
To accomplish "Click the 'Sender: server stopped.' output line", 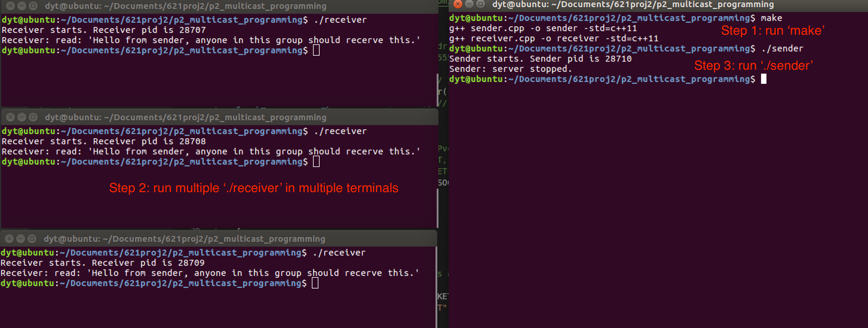I will 510,69.
